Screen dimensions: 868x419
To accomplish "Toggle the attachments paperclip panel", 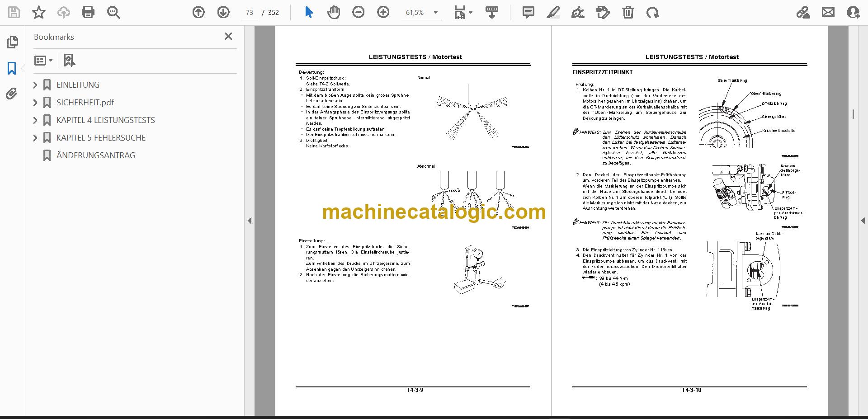I will coord(12,94).
